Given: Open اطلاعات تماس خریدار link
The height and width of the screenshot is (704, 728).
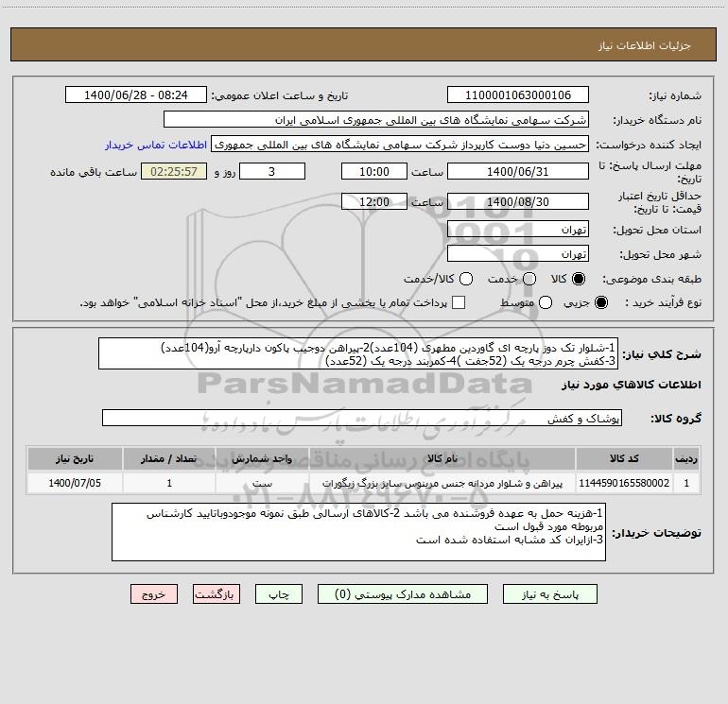Looking at the screenshot, I should tap(156, 145).
